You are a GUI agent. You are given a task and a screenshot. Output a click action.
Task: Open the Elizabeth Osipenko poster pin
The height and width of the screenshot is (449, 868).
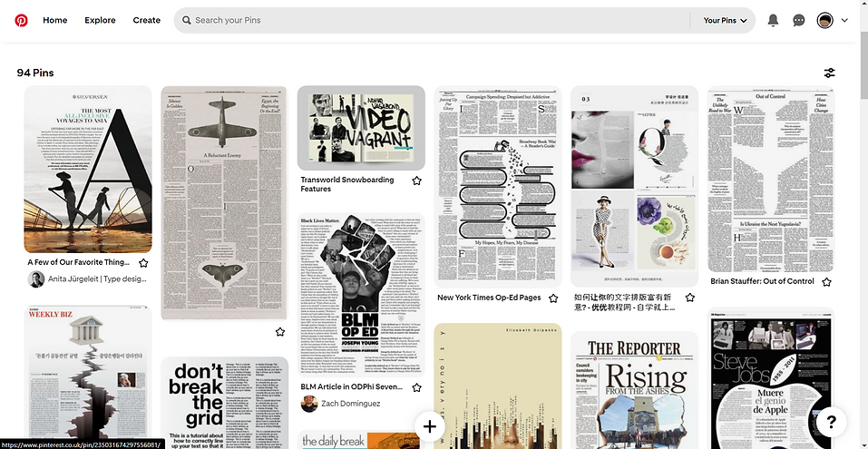point(498,386)
